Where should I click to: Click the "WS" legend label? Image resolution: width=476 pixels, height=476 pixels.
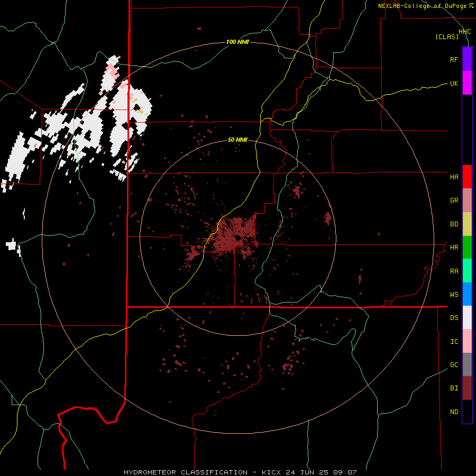(454, 294)
